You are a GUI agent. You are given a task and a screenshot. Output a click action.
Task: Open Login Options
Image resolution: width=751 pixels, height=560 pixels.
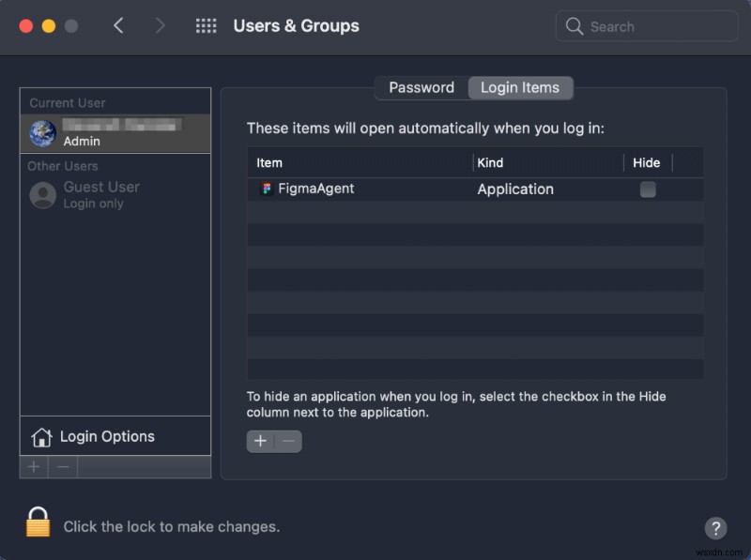(x=106, y=436)
